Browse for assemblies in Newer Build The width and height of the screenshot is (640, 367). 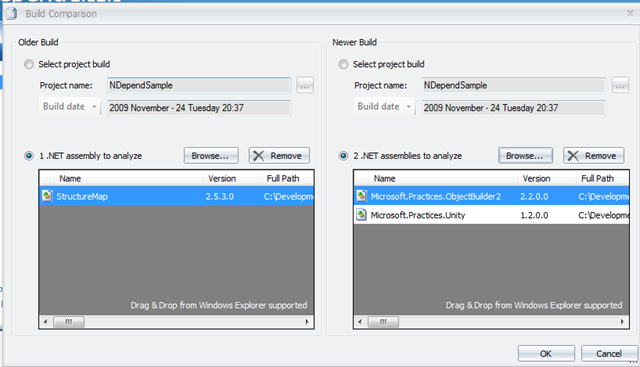[525, 156]
